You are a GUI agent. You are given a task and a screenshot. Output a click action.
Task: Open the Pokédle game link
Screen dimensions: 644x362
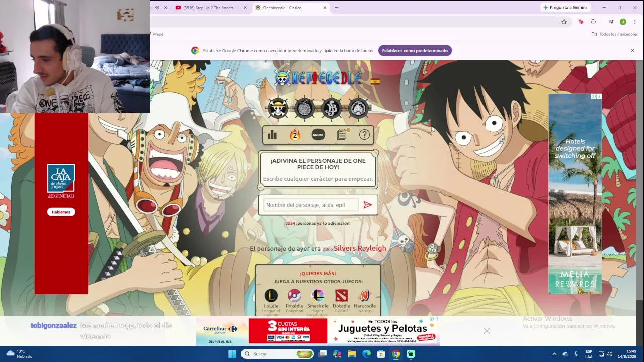point(295,300)
